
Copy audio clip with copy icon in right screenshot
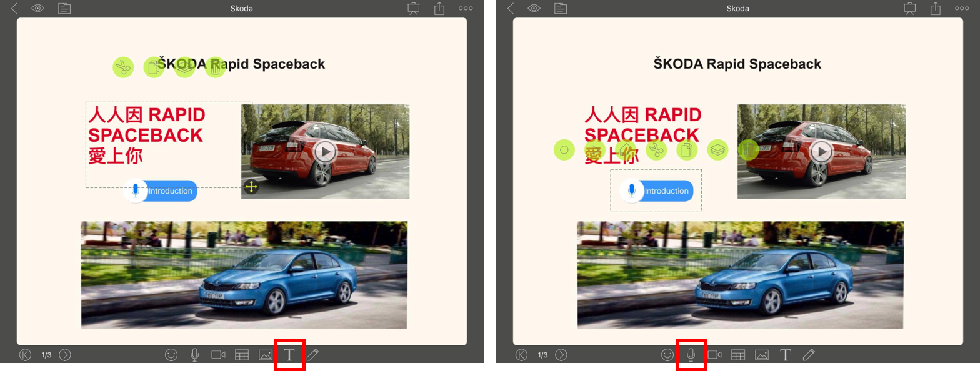point(687,150)
